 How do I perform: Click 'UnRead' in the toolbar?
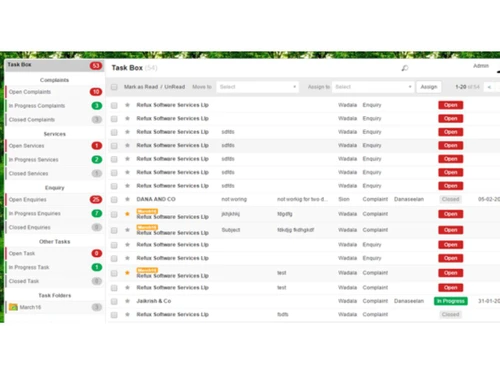(x=174, y=87)
